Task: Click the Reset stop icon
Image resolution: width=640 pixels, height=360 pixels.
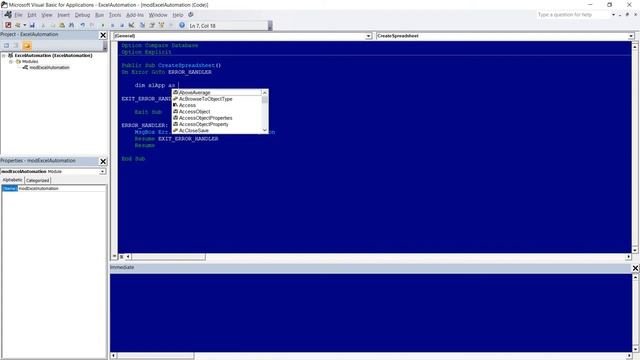Action: click(122, 25)
